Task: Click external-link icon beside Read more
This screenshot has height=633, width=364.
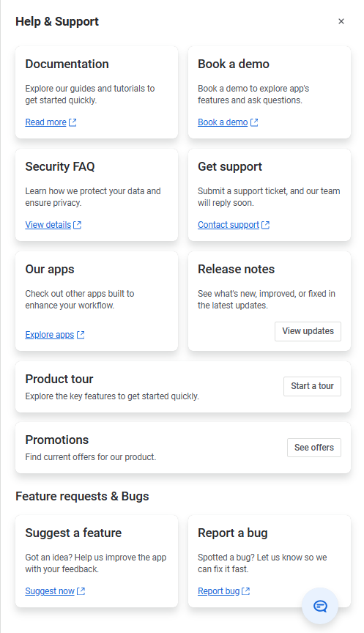Action: pos(73,122)
